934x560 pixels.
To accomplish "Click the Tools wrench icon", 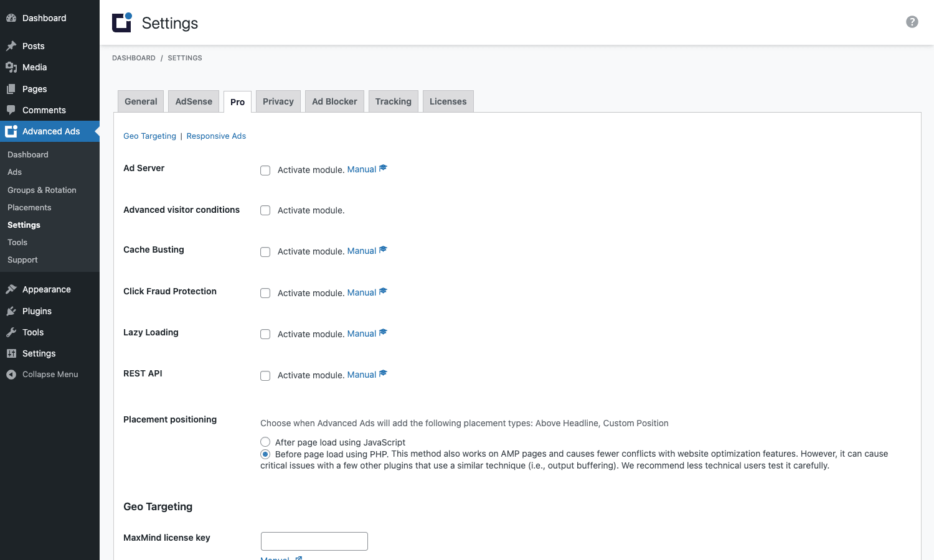I will click(x=11, y=332).
